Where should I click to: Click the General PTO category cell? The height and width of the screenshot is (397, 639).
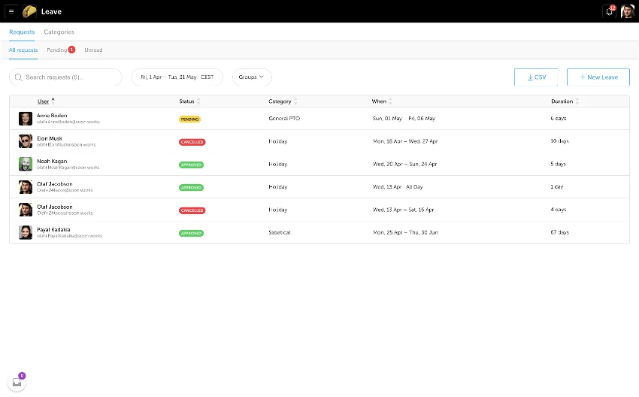(x=284, y=118)
